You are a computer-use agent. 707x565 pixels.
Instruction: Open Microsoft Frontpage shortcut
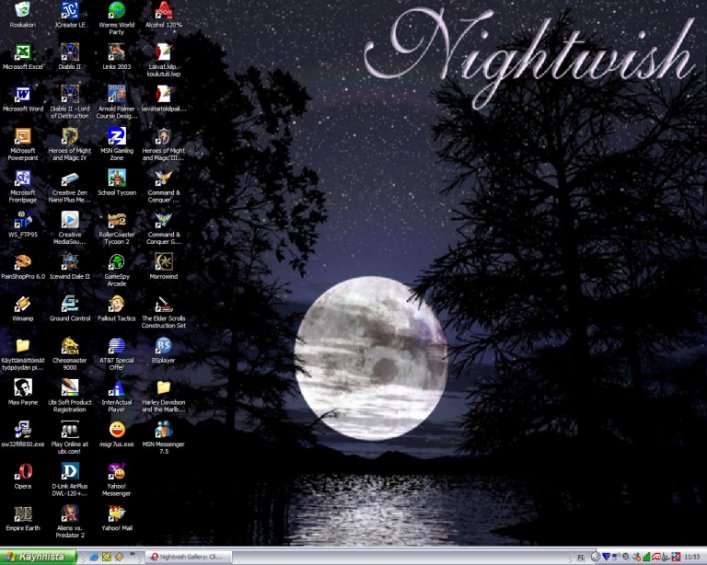tap(23, 178)
